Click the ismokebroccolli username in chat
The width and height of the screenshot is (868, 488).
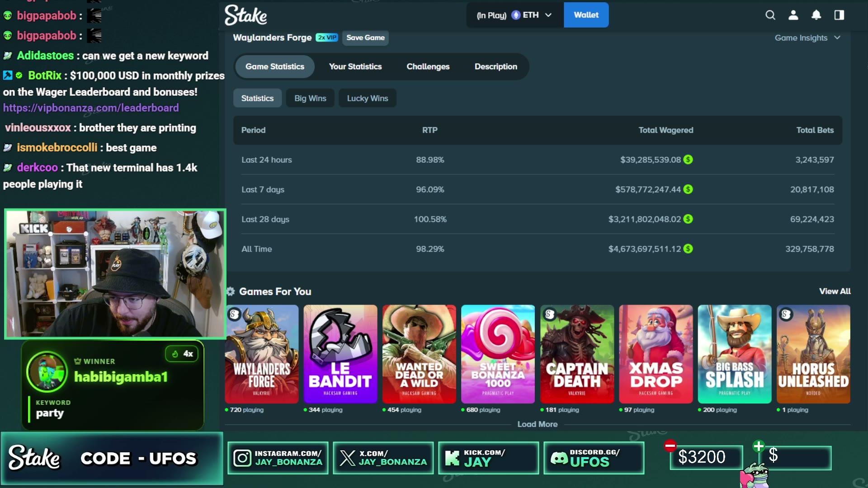[57, 148]
